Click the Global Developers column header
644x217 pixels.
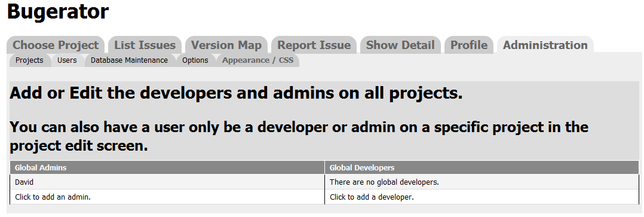point(482,167)
